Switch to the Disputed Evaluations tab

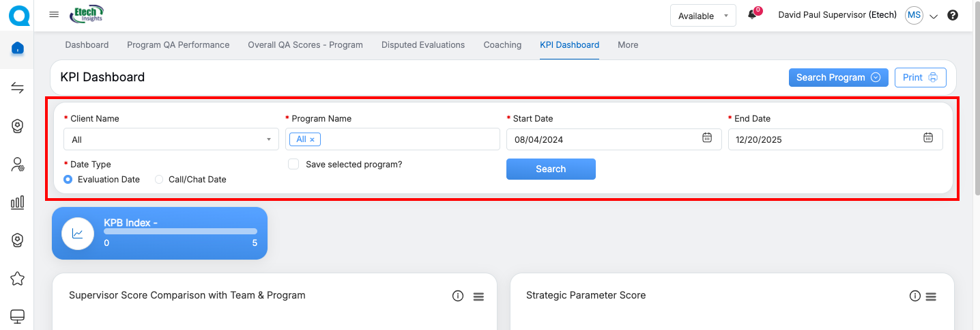point(423,45)
